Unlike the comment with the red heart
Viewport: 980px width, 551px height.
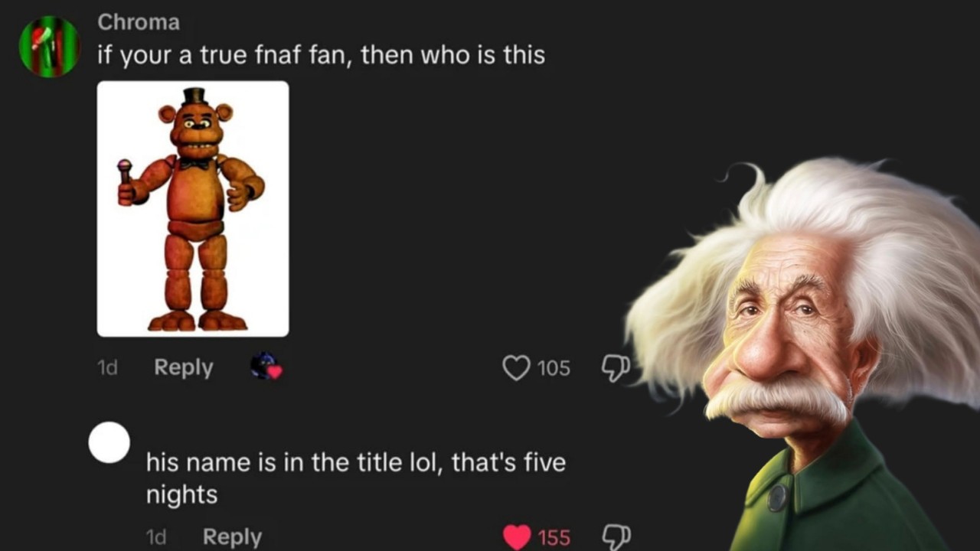pos(517,537)
